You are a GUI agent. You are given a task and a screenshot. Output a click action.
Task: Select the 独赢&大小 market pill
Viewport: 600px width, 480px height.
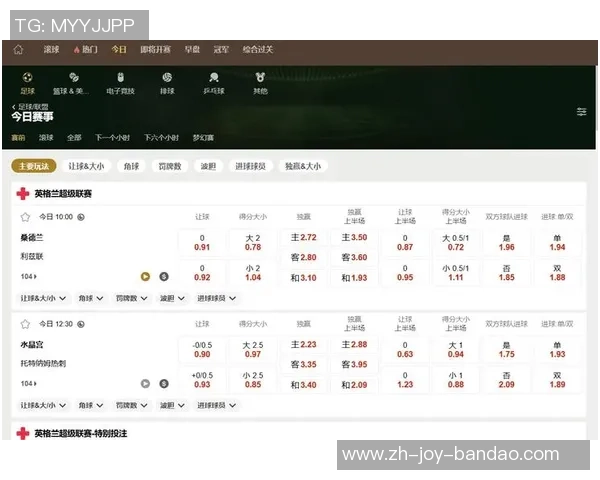pyautogui.click(x=303, y=166)
